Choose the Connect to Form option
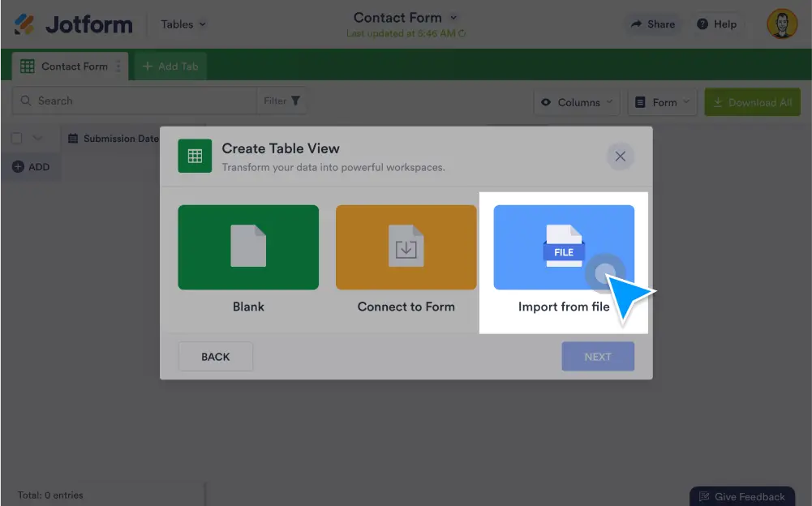812x506 pixels. (x=406, y=248)
